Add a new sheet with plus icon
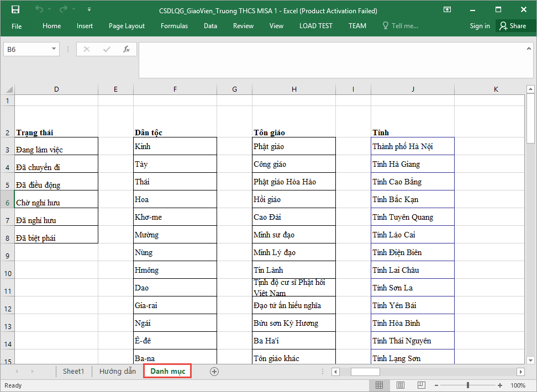Screen dimensions: 537x392 coord(214,372)
